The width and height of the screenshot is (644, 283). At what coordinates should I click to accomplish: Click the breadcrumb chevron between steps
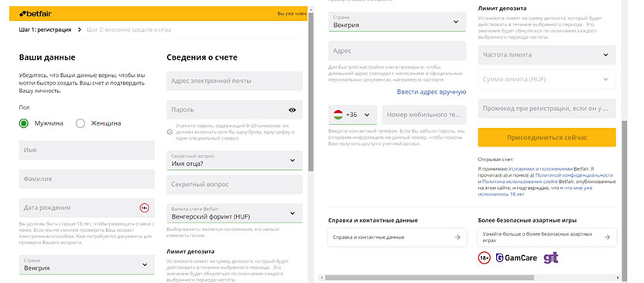click(x=79, y=29)
